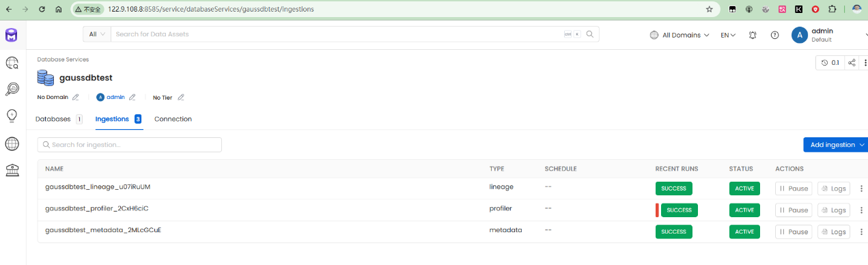The height and width of the screenshot is (265, 868).
Task: Open the EN language dropdown
Action: pos(728,35)
